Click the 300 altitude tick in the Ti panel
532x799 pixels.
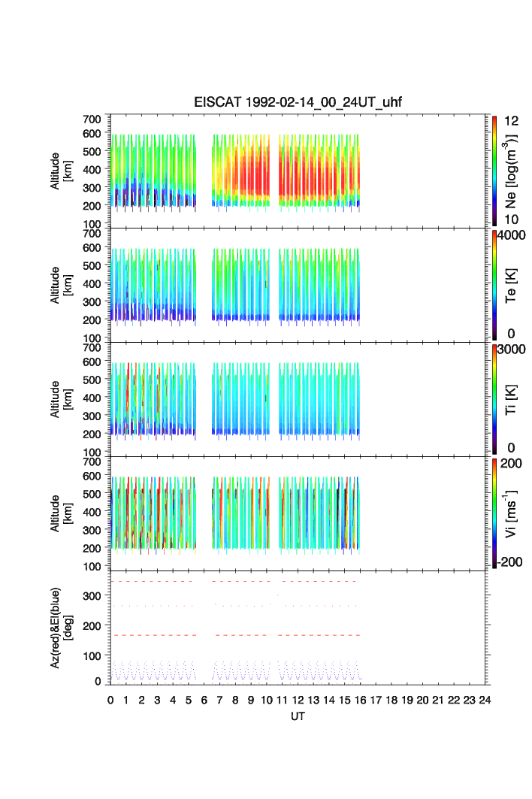(92, 416)
